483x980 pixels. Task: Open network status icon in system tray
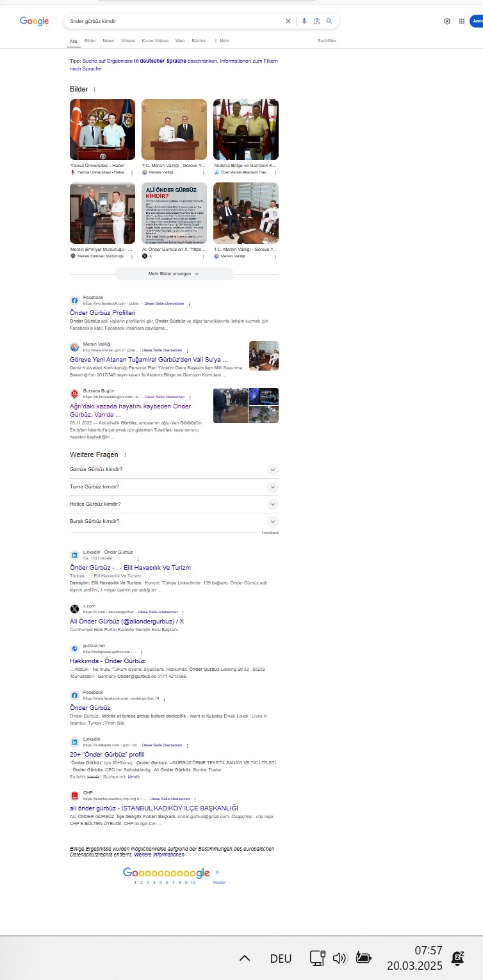(317, 958)
